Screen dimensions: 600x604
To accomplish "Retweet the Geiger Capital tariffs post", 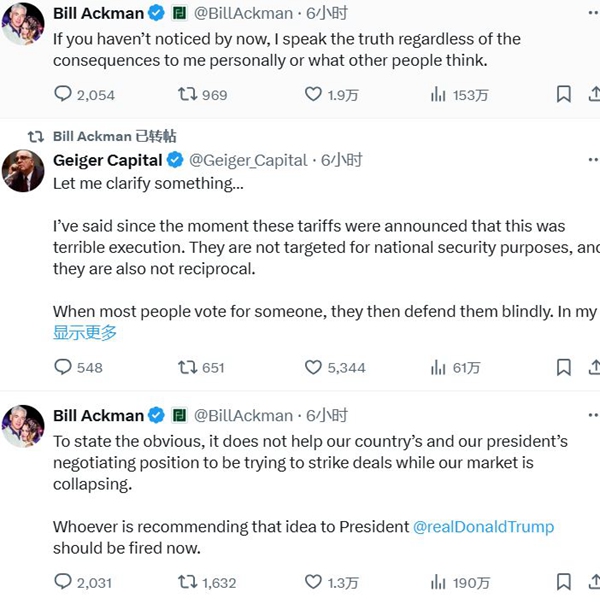I will (x=187, y=367).
